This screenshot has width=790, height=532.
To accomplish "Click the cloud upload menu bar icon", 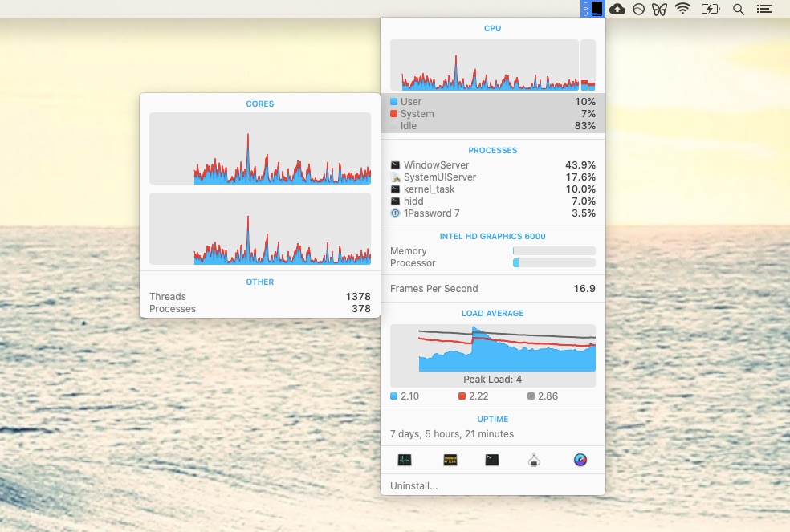I will coord(617,9).
